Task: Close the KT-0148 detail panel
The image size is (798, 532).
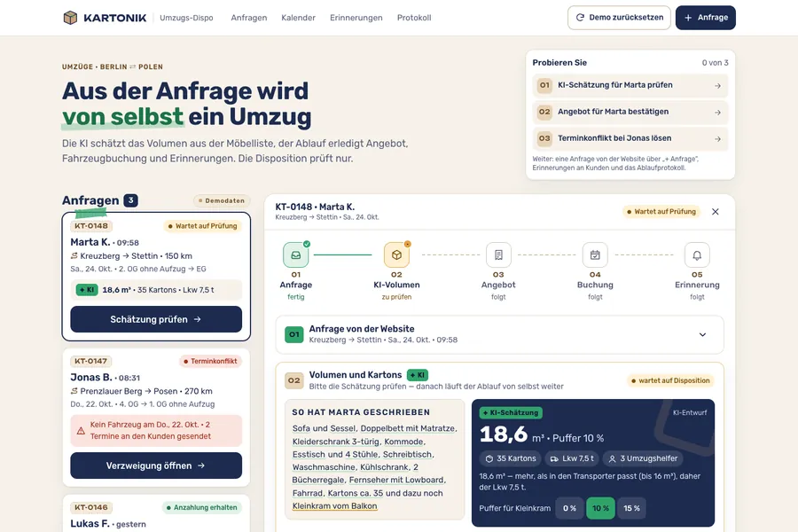Action: (x=715, y=212)
